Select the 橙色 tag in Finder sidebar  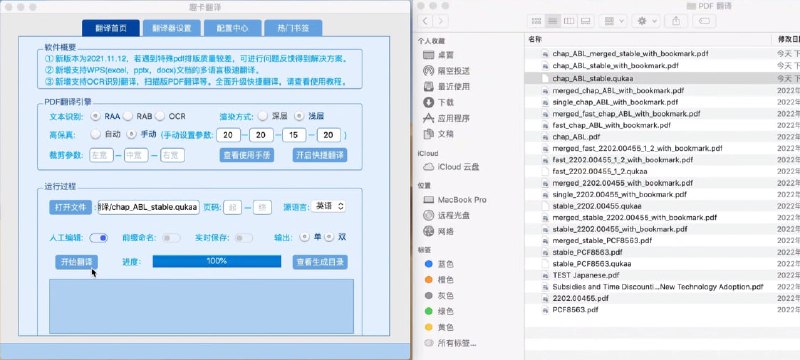coord(439,280)
